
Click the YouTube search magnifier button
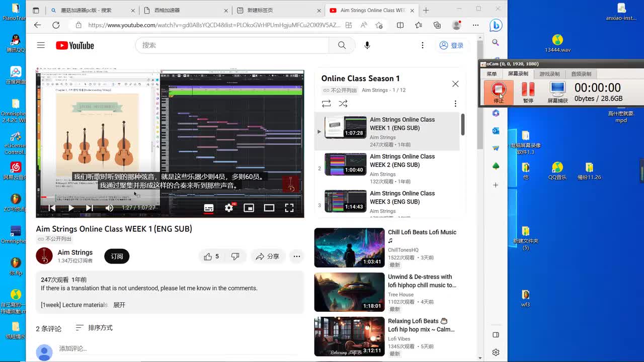tap(342, 45)
